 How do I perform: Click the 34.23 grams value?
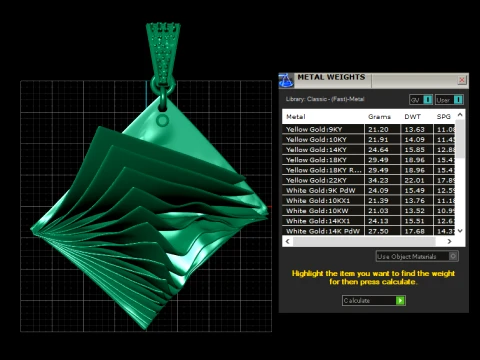tap(378, 180)
